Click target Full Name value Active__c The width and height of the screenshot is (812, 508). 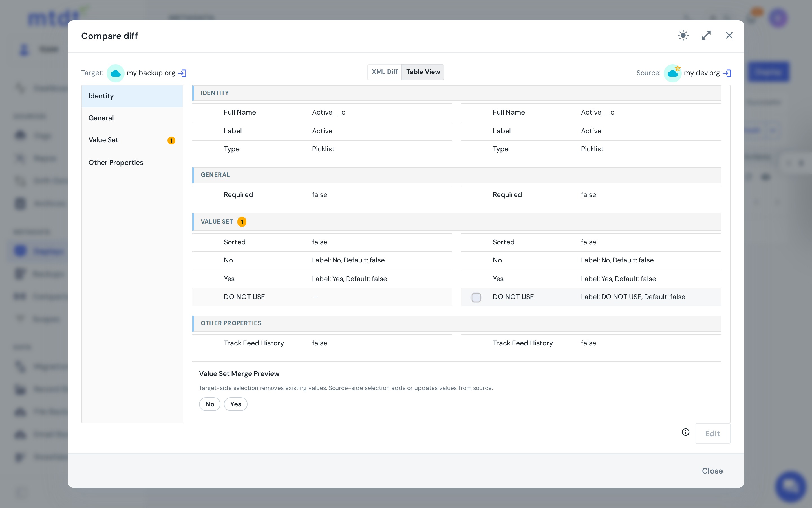click(x=328, y=112)
